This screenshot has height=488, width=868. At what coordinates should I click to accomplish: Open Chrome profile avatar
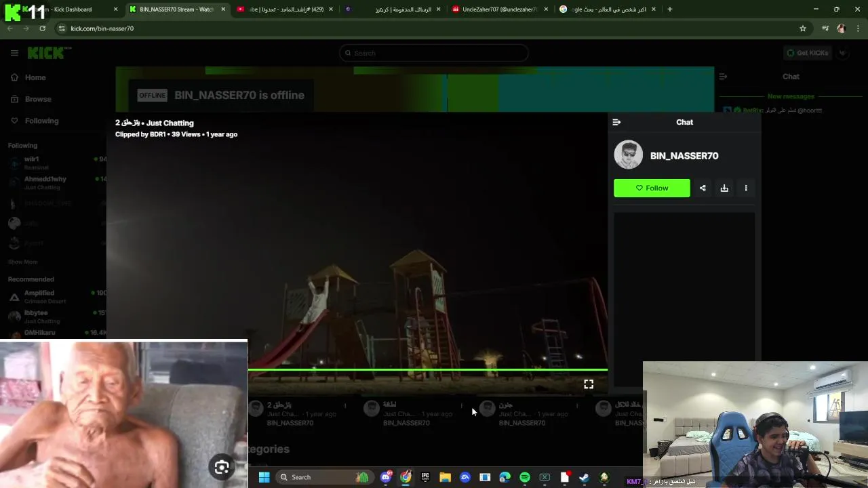point(842,28)
